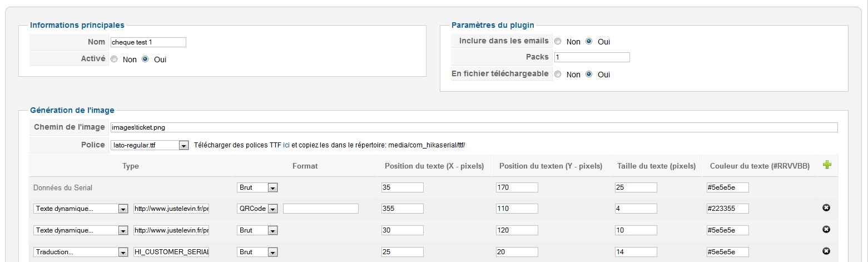Screen dimensions: 868x262
Task: Click the Nom field containing cheque test 1
Action: click(x=148, y=42)
